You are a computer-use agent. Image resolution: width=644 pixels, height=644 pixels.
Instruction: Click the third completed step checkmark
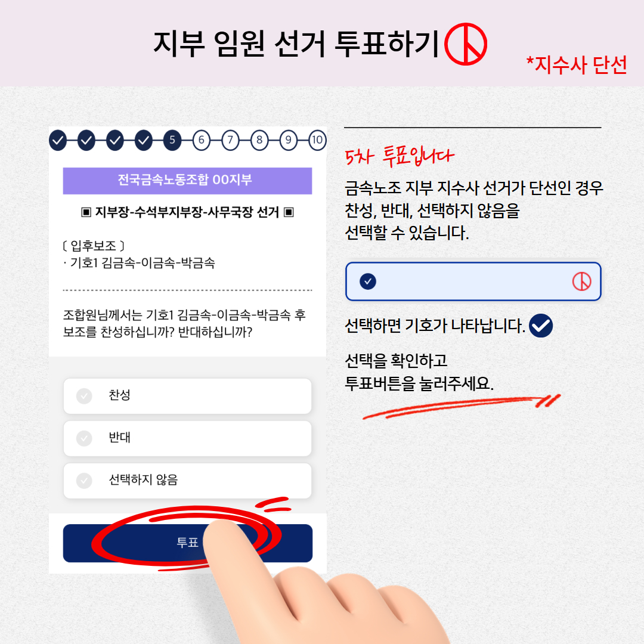pyautogui.click(x=115, y=140)
